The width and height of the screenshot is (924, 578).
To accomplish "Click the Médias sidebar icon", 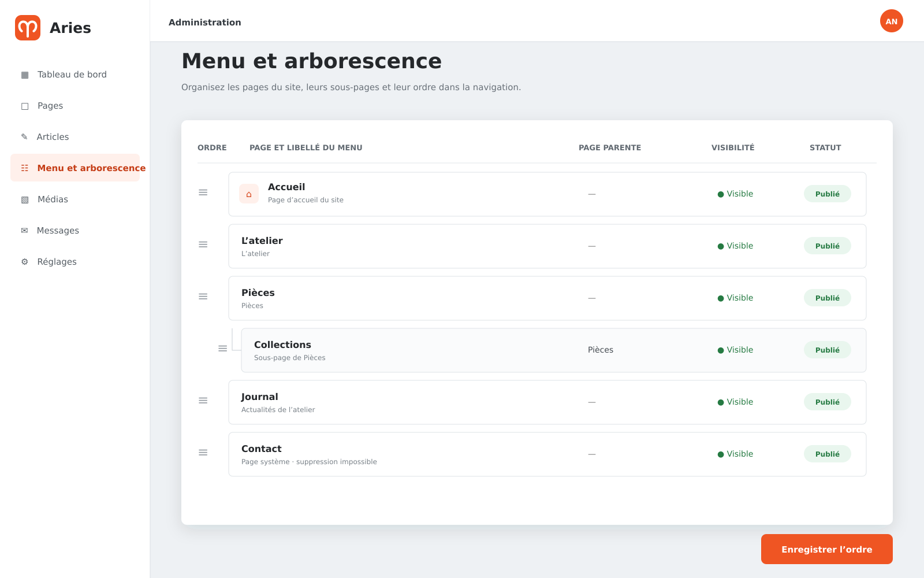I will pos(25,199).
